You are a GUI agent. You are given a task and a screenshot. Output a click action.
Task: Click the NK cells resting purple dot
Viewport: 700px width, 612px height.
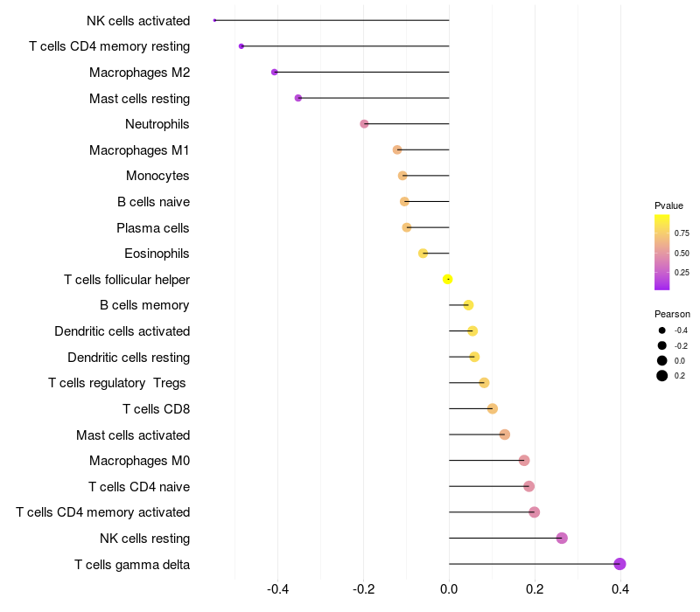[562, 538]
